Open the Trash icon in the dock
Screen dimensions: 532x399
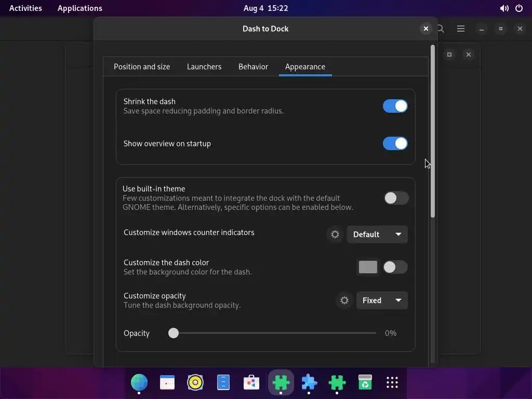[365, 382]
